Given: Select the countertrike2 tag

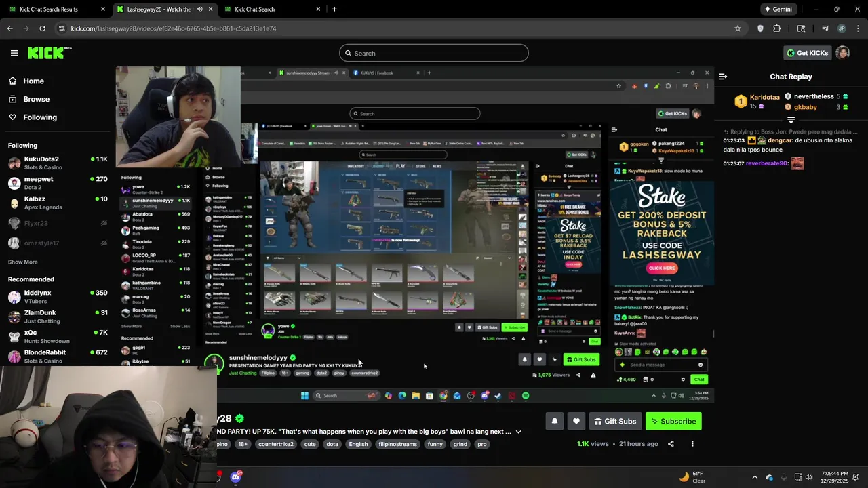Looking at the screenshot, I should coord(275,444).
